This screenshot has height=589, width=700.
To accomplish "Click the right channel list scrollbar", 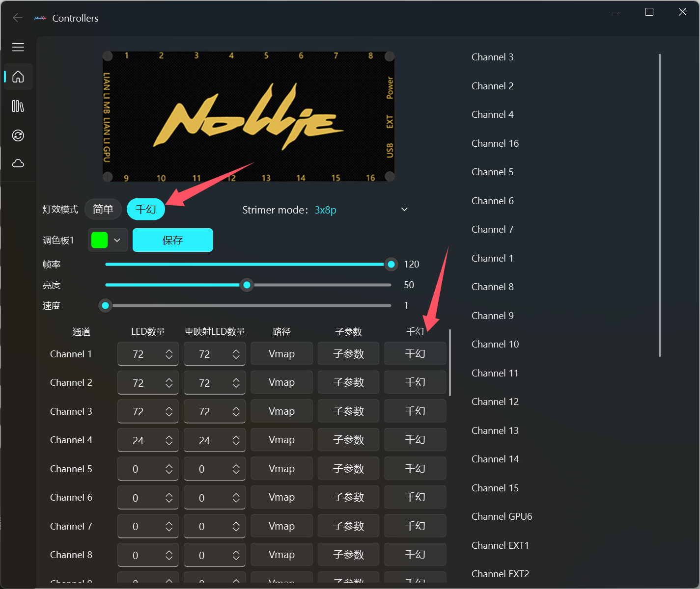I will point(660,205).
